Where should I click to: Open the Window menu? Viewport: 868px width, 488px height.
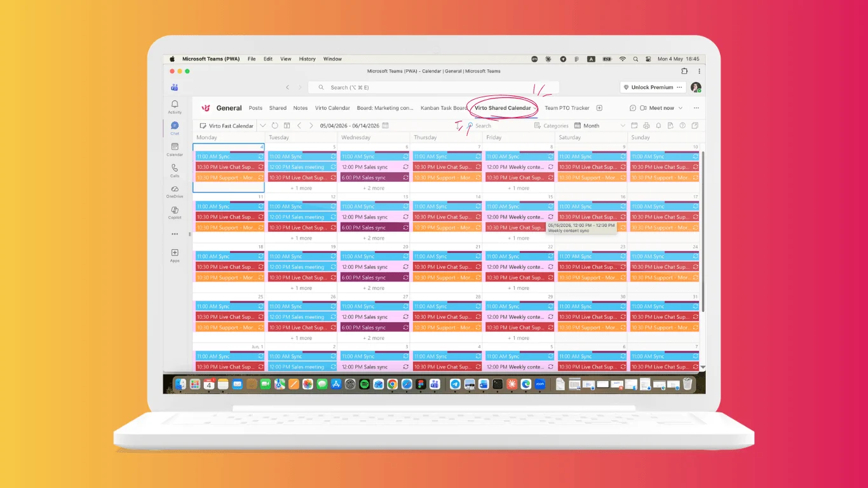point(332,59)
